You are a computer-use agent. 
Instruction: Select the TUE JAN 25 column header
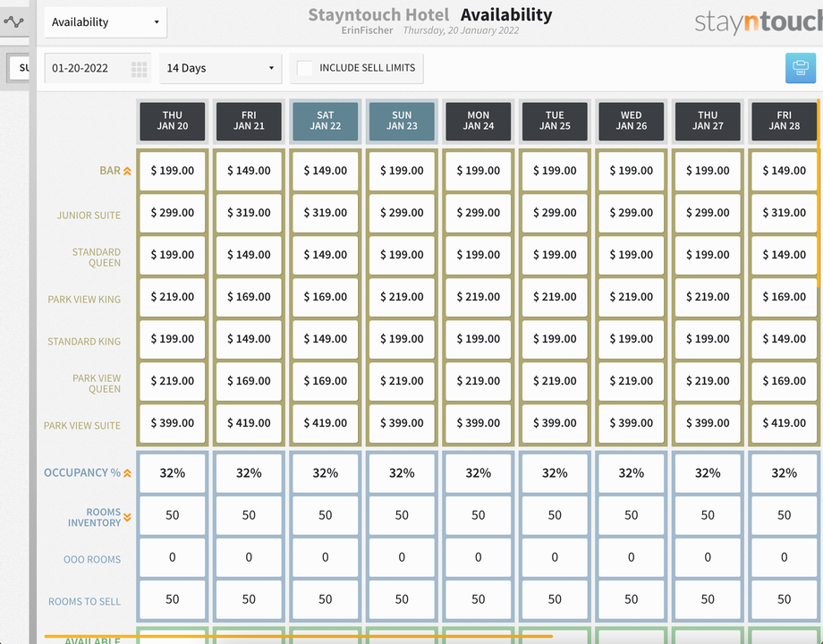555,121
